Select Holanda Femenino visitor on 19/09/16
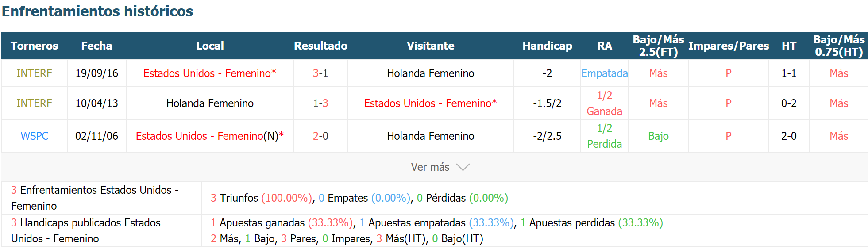 pos(430,73)
